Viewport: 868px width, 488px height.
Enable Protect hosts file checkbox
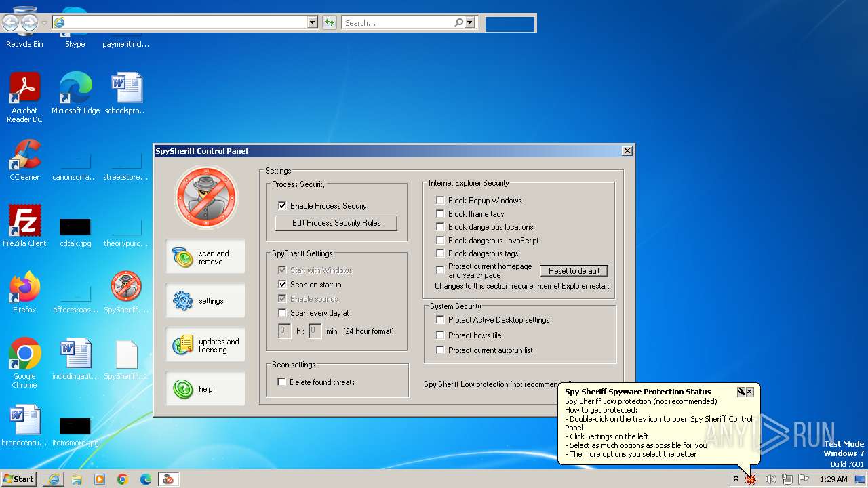440,335
